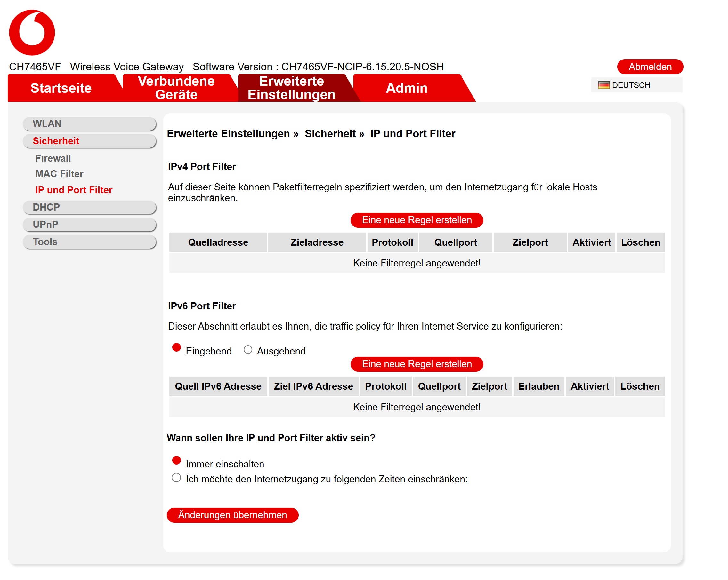Open the MAC Filter submenu link
Viewport: 728px width, 580px height.
59,174
